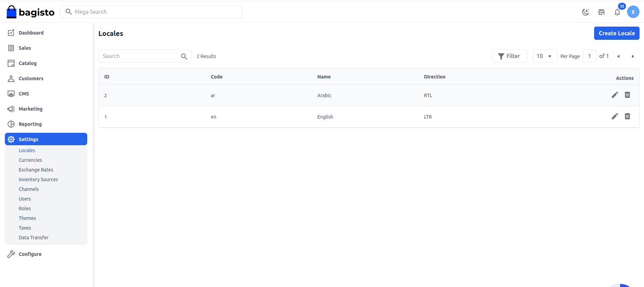
Task: Go to the next page arrow
Action: [x=633, y=56]
